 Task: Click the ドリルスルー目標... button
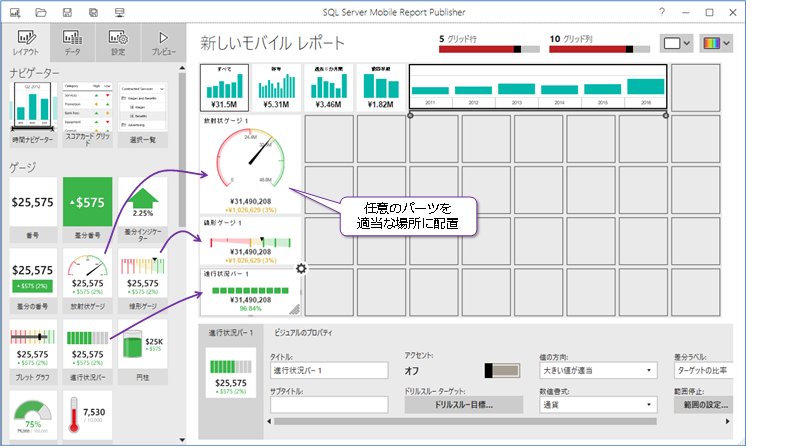[463, 405]
